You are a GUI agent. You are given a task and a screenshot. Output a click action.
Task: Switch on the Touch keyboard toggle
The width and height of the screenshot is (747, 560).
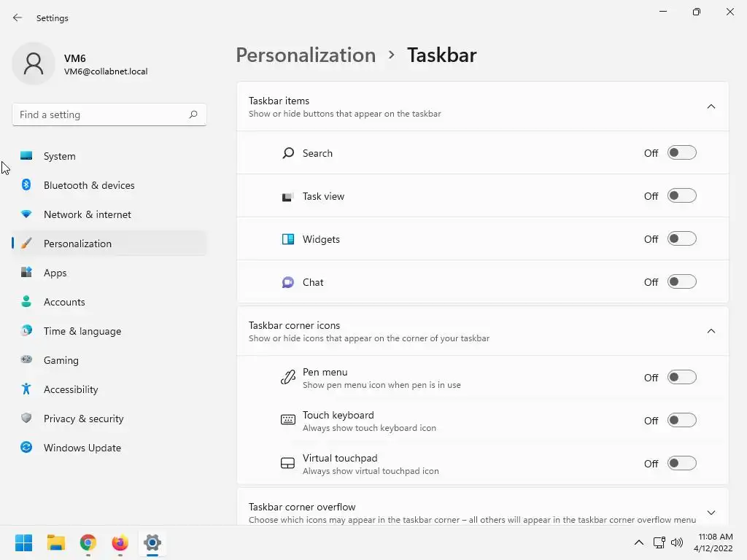[682, 420]
